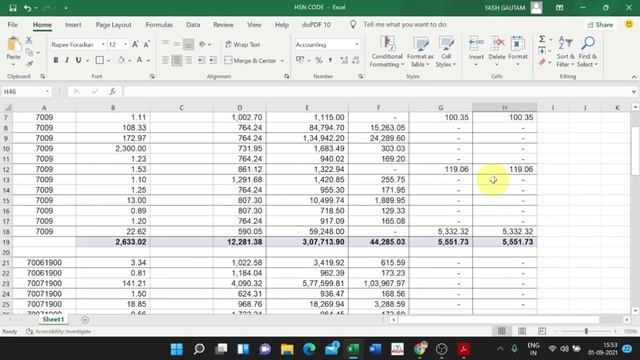Expand the formula bar
Screen dimensions: 640x360
(633, 92)
